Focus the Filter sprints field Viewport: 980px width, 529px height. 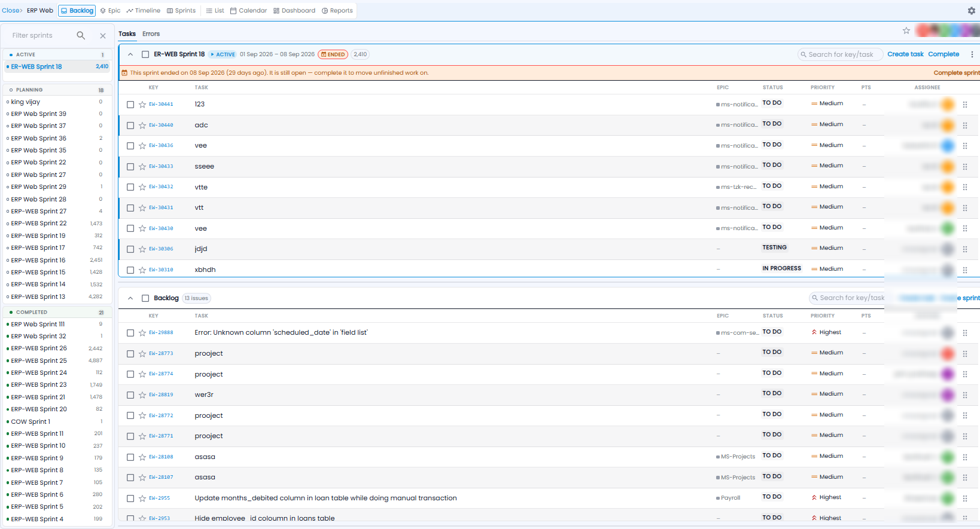42,36
